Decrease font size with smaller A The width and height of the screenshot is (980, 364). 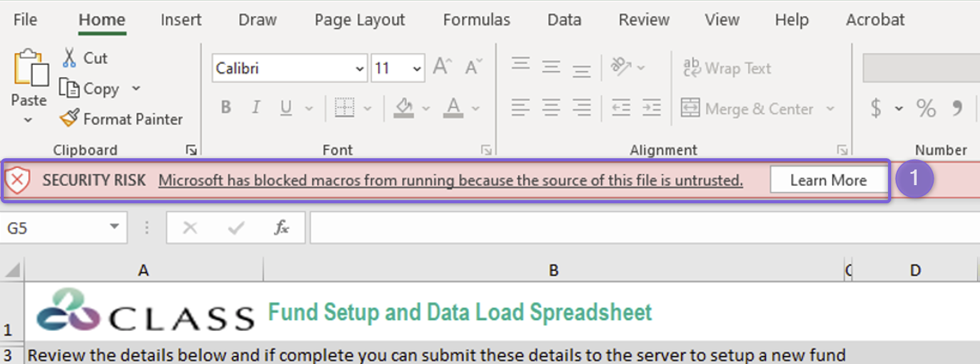coord(473,67)
